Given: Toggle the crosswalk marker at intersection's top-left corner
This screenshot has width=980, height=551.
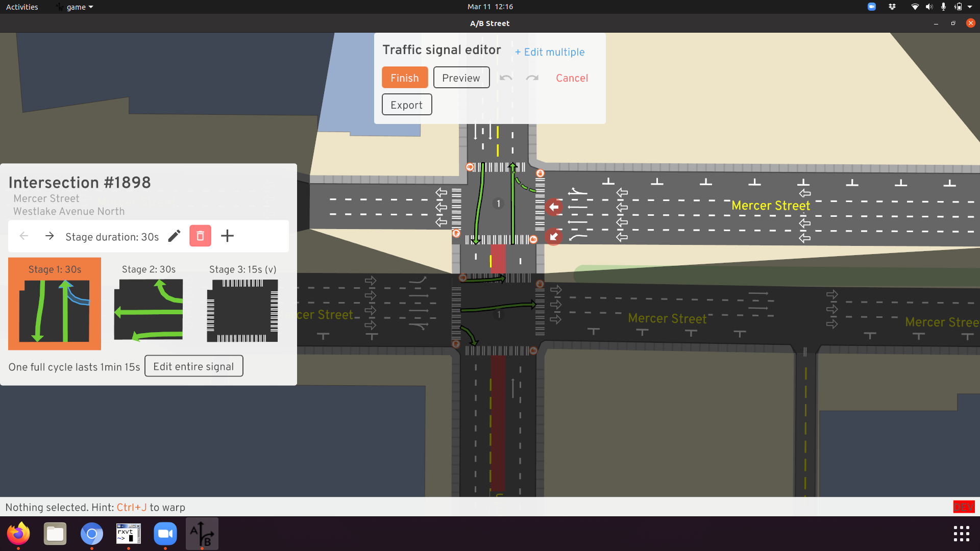Looking at the screenshot, I should [x=470, y=167].
